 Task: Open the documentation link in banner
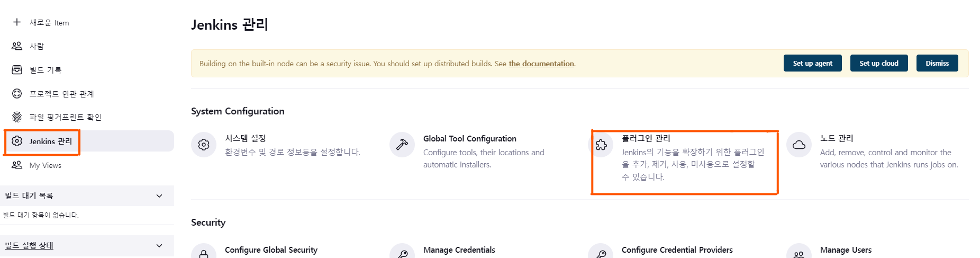point(541,64)
